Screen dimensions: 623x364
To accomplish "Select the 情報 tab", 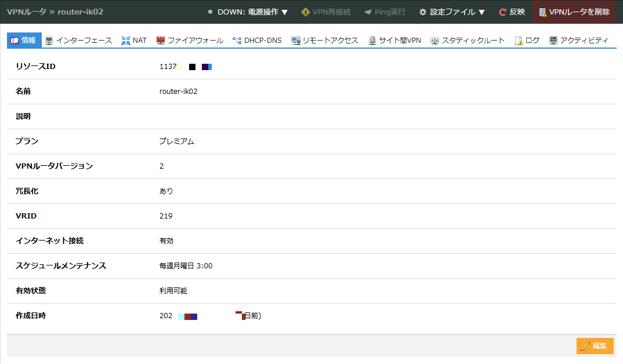I will tap(24, 41).
